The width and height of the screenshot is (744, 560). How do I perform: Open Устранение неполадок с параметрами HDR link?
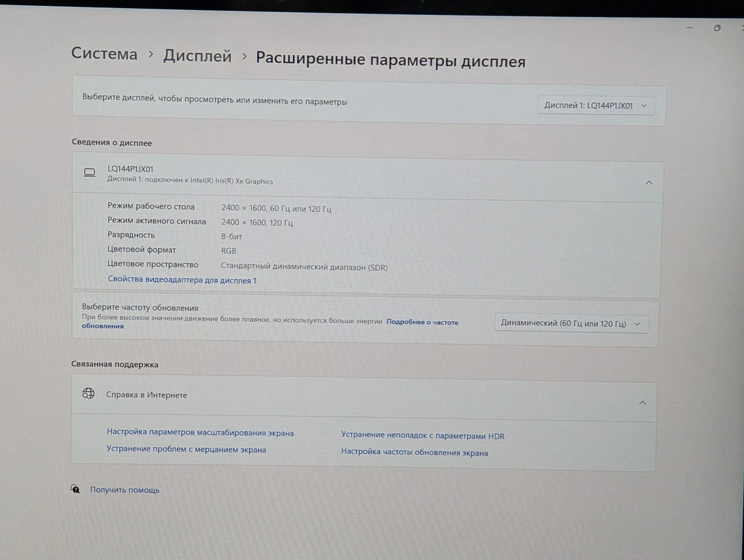[x=423, y=435]
